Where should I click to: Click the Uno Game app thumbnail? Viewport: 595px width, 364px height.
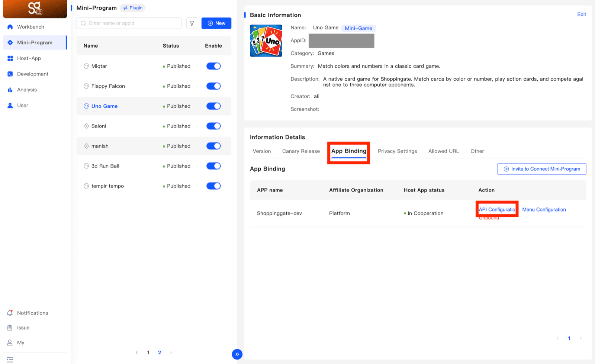pos(266,41)
